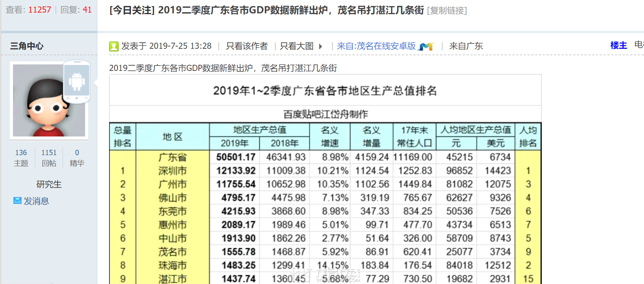Click the 来自广东 location text
644x284 pixels.
(466, 46)
